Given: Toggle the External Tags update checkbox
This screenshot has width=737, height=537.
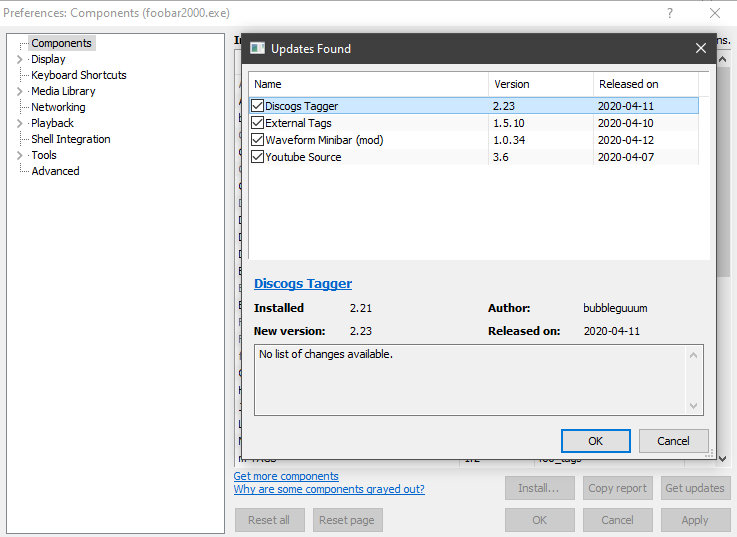Looking at the screenshot, I should coord(258,123).
